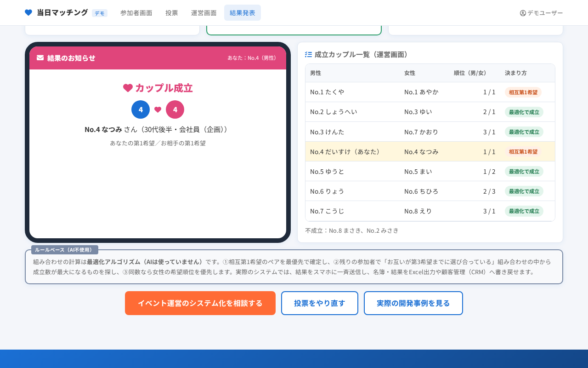Image resolution: width=588 pixels, height=368 pixels.
Task: Select the No.6 りょう table cell
Action: click(x=352, y=191)
